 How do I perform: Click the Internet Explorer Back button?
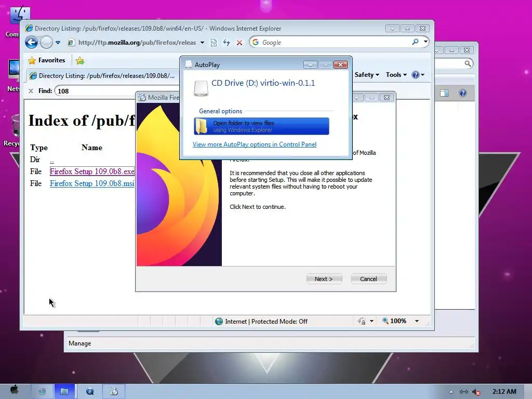click(x=31, y=43)
